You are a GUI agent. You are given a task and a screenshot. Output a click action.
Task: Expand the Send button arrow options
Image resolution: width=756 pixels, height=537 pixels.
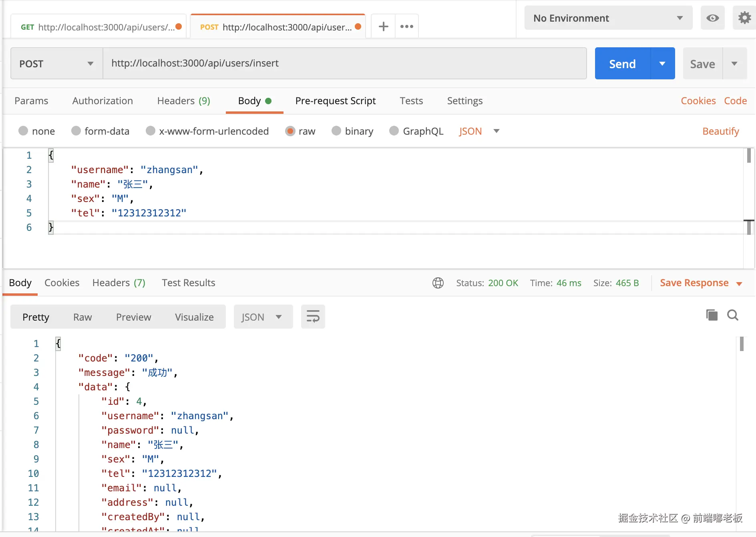pyautogui.click(x=662, y=64)
